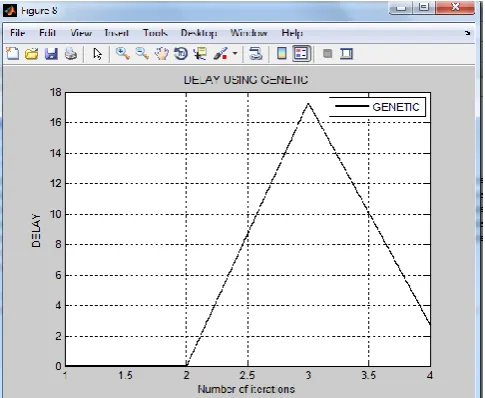This screenshot has width=485, height=398.
Task: Expand the brush color dropdown arrow
Action: [235, 53]
